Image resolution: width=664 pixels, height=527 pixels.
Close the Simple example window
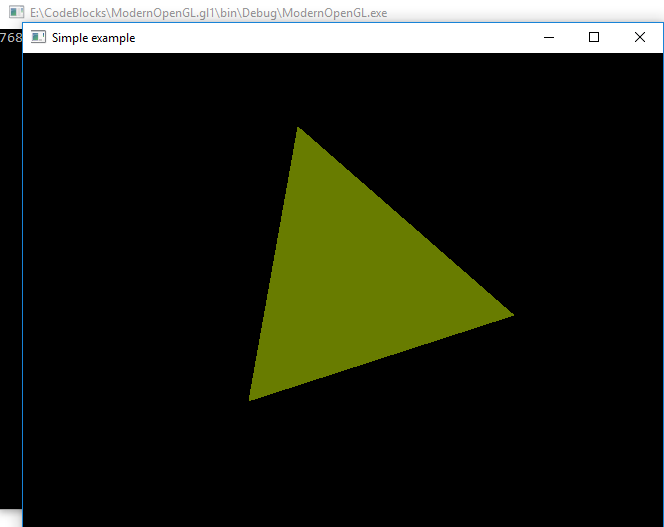point(640,37)
